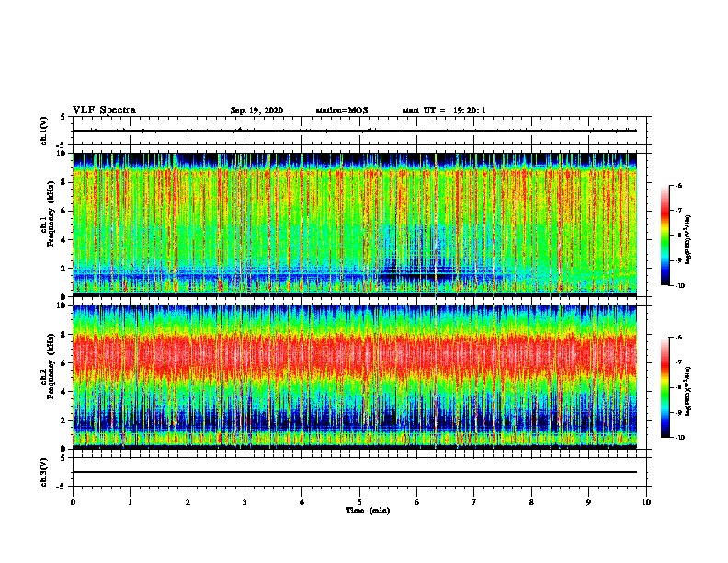Click the "-10" label on ch.2 color bar
This screenshot has height=563, width=728.
point(679,437)
